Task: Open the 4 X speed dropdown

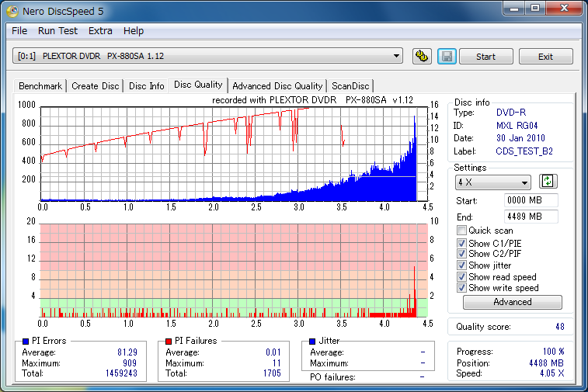Action: [493, 182]
